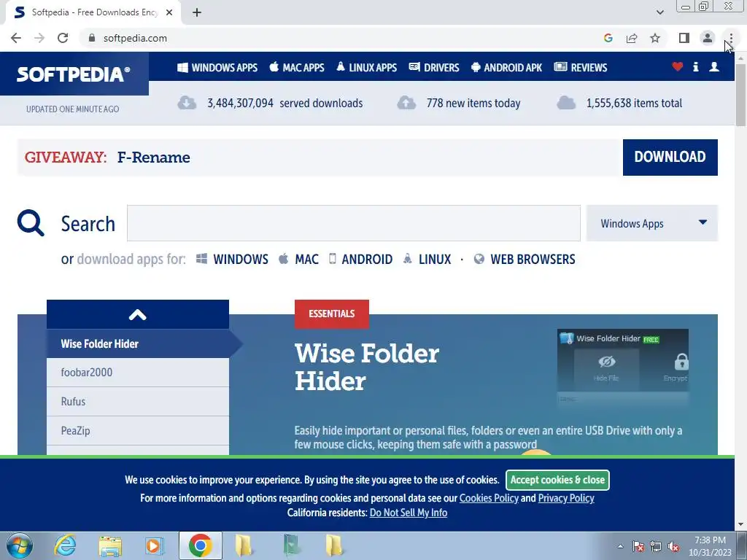Go back to the previous page

16,38
